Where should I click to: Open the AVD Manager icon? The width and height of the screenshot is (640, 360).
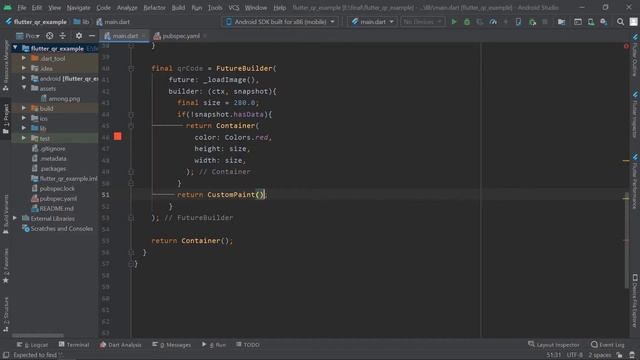pyautogui.click(x=591, y=22)
